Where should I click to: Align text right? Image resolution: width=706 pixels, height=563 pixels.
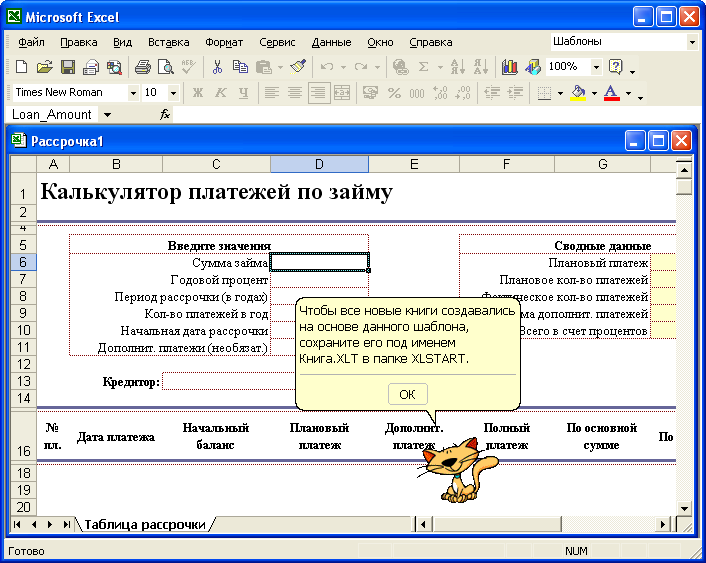319,93
